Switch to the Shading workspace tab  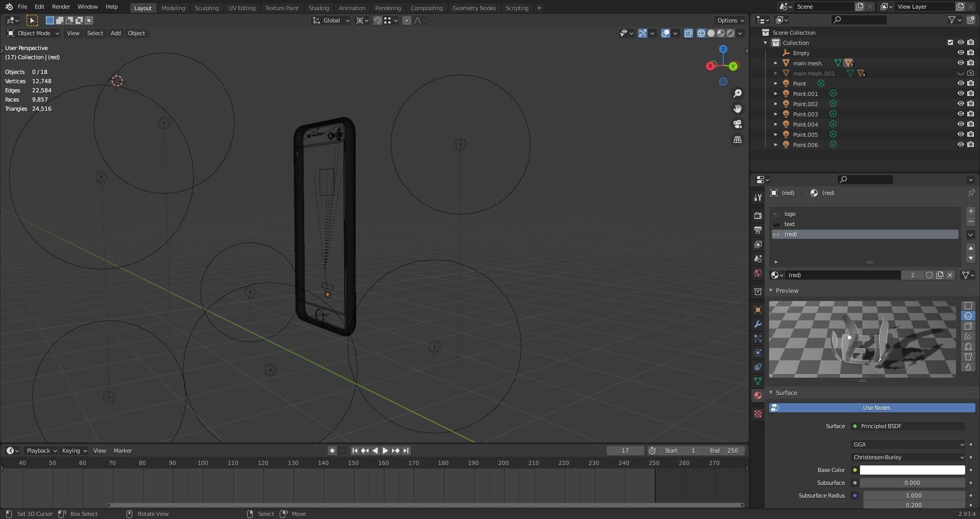[x=318, y=8]
